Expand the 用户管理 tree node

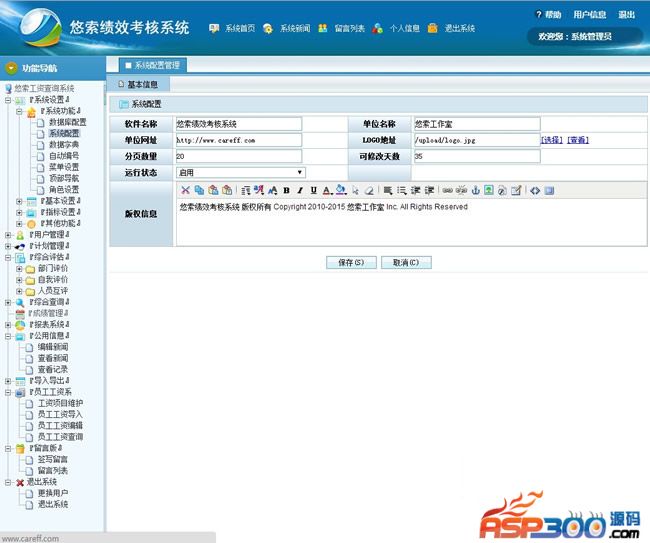[8, 235]
